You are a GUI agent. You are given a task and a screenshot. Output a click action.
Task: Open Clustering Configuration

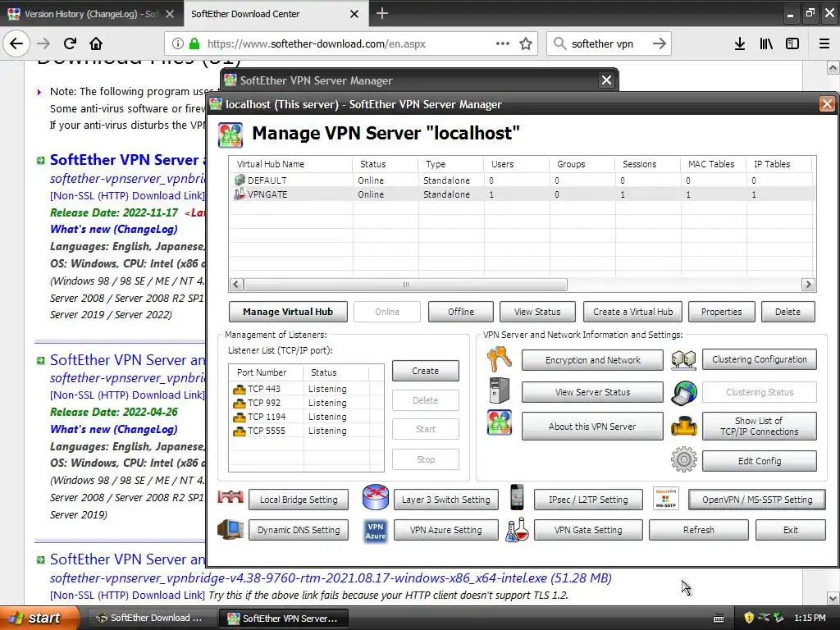[759, 359]
